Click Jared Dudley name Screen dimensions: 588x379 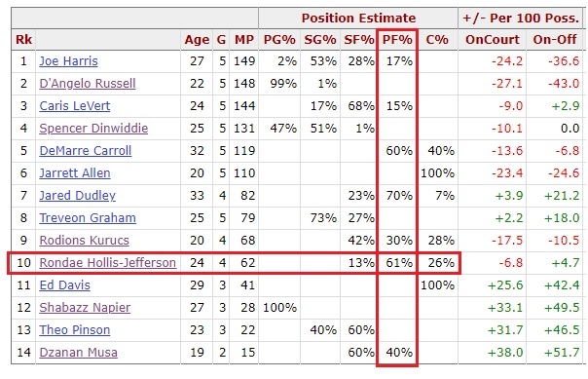(77, 196)
